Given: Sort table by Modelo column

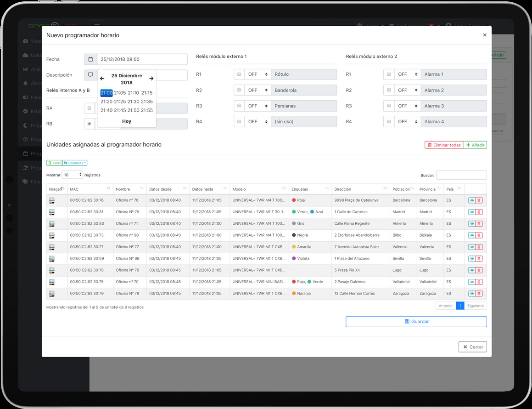Looking at the screenshot, I should pos(259,189).
